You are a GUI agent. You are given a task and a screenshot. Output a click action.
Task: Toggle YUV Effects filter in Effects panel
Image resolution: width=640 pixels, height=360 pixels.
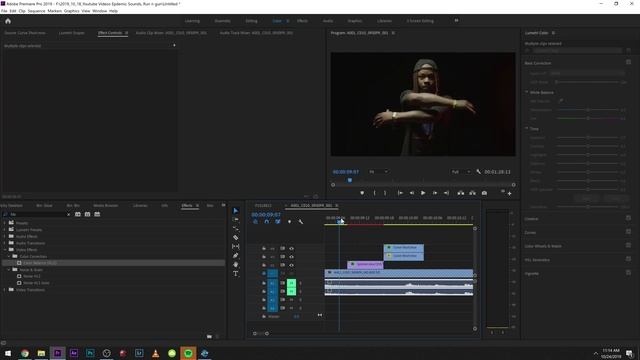click(97, 214)
